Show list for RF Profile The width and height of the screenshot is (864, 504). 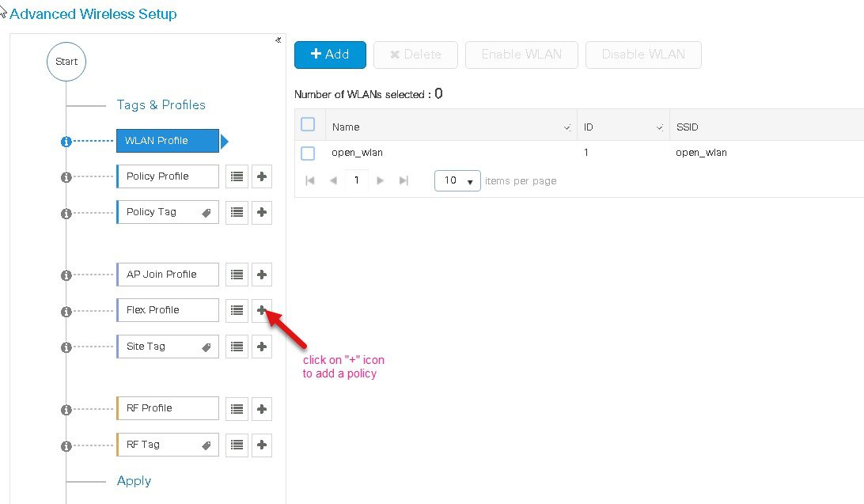click(x=237, y=409)
